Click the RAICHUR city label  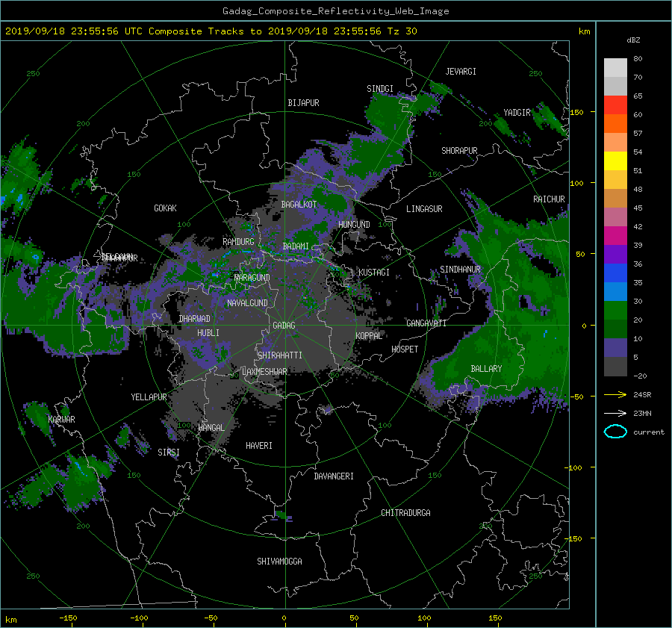coord(549,199)
